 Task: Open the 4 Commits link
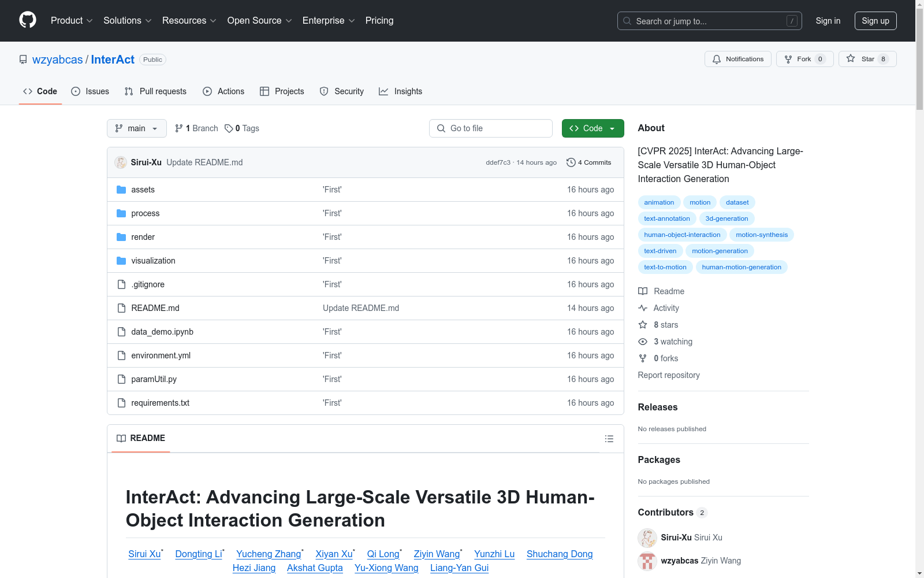point(589,162)
